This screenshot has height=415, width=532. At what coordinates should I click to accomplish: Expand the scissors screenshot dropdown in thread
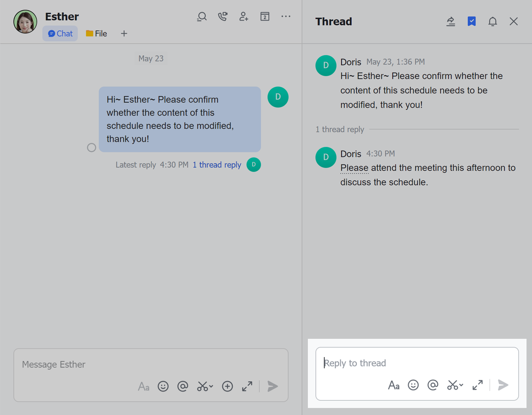461,385
